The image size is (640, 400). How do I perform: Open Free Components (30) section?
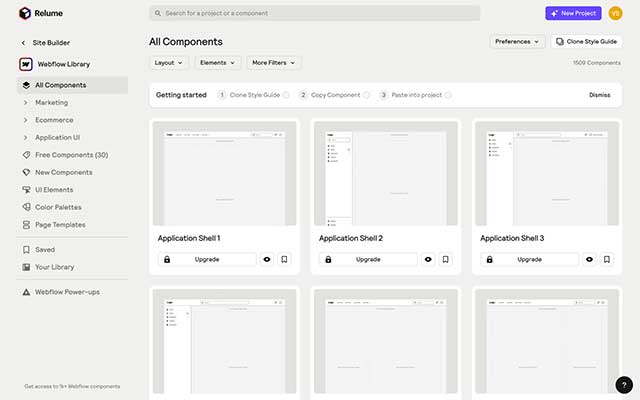[73, 155]
